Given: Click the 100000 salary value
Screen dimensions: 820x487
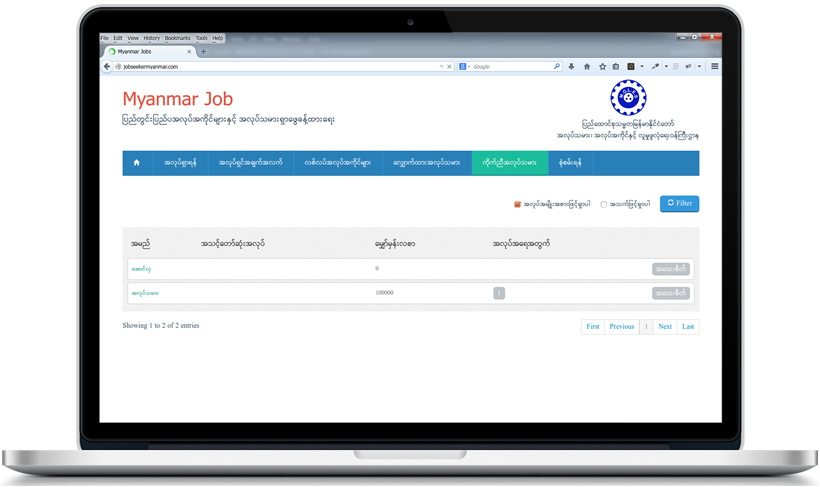Looking at the screenshot, I should coord(384,293).
